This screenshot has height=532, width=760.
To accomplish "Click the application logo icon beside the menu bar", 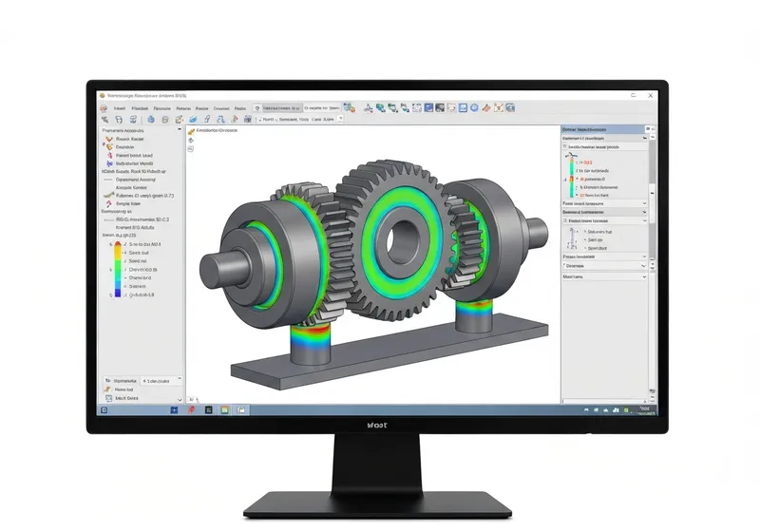I will tap(104, 108).
